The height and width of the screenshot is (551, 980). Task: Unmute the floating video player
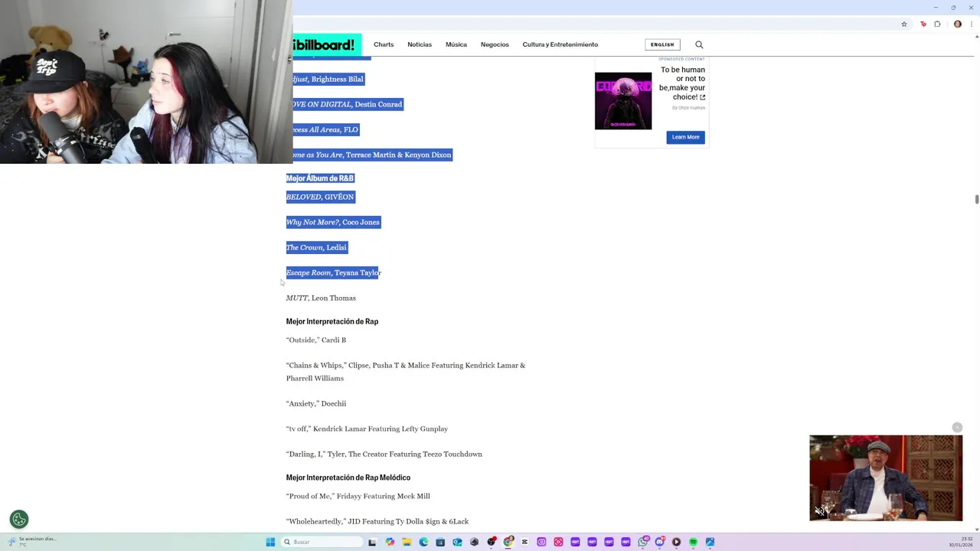(x=820, y=511)
